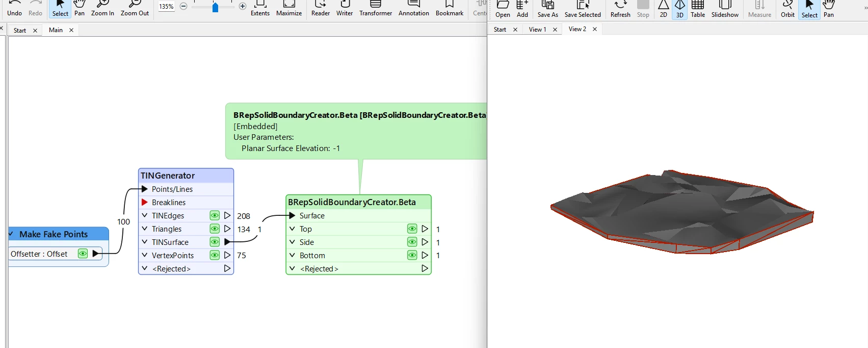Toggle inspection eye on TINEdges port
Viewport: 868px width, 348px height.
(215, 215)
